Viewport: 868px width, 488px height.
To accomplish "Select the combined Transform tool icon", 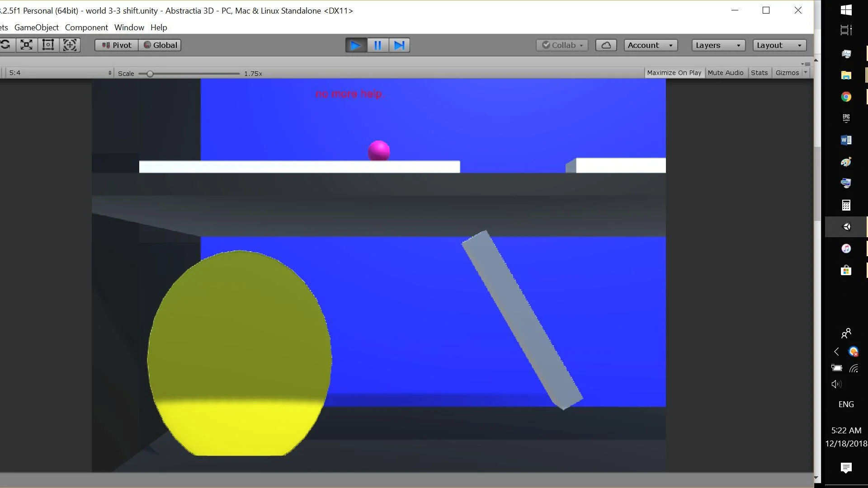I will [70, 45].
